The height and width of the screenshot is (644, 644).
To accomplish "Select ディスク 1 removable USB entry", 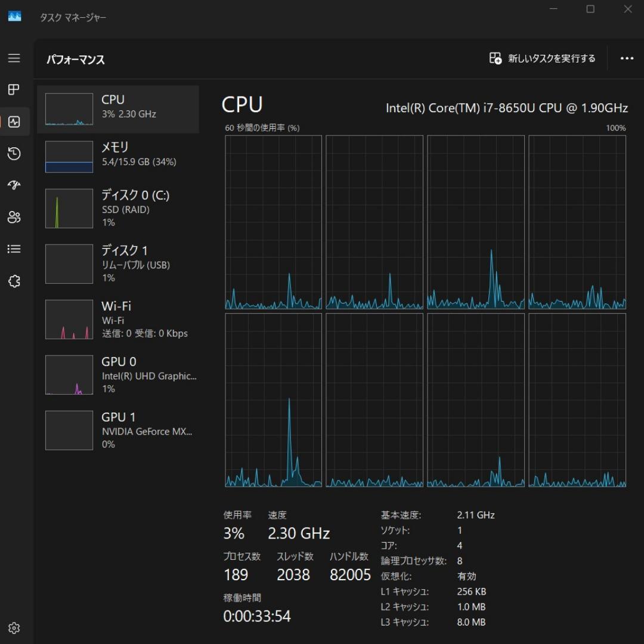I will tap(118, 264).
